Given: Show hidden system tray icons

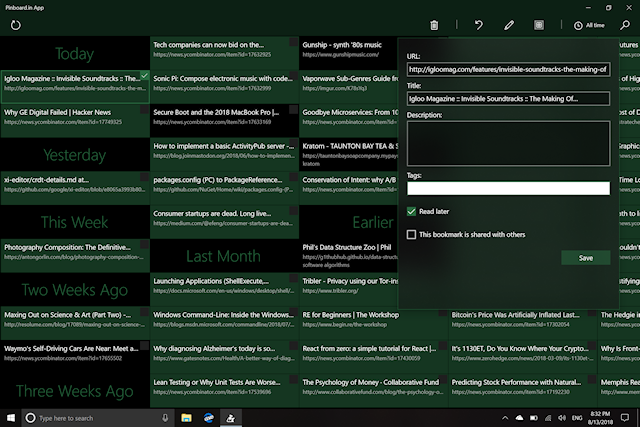Looking at the screenshot, I should 505,418.
